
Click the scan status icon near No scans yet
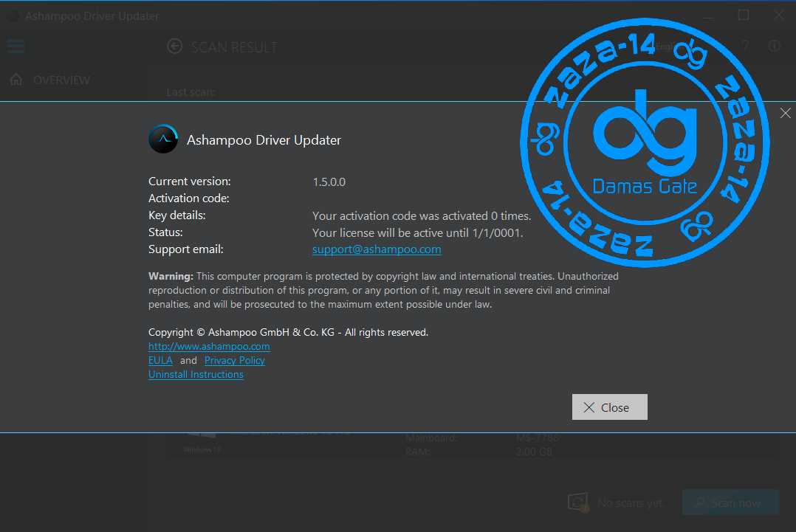[578, 502]
